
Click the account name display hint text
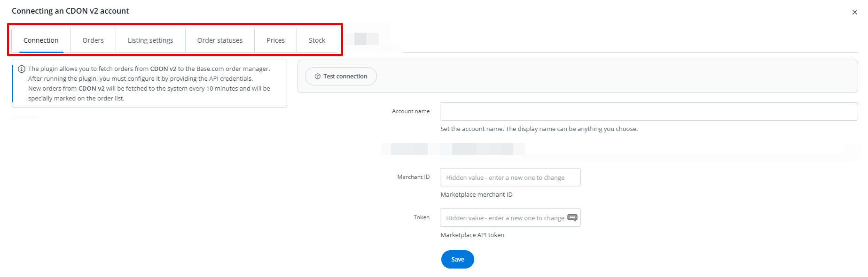(539, 129)
